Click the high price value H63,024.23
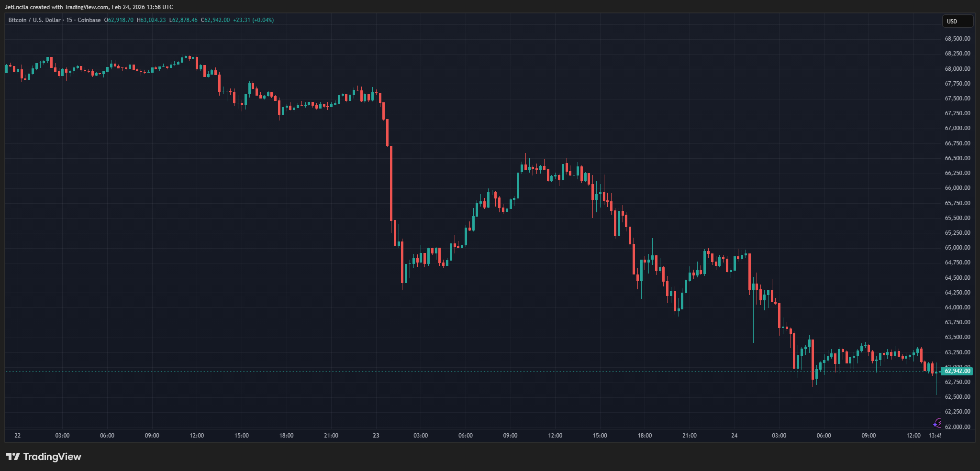 151,20
